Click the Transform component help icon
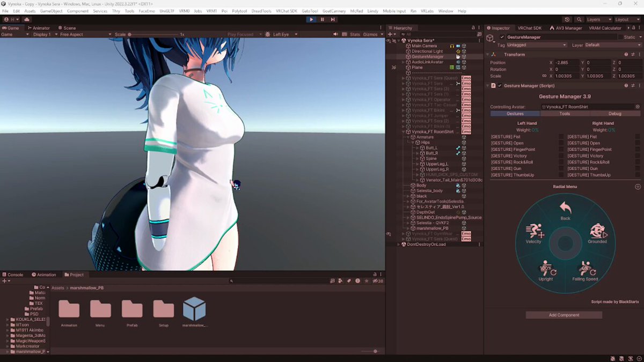 626,55
